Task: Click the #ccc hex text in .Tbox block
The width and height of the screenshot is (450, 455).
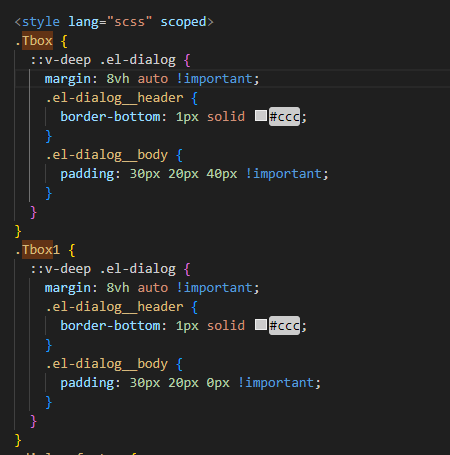Action: click(284, 117)
